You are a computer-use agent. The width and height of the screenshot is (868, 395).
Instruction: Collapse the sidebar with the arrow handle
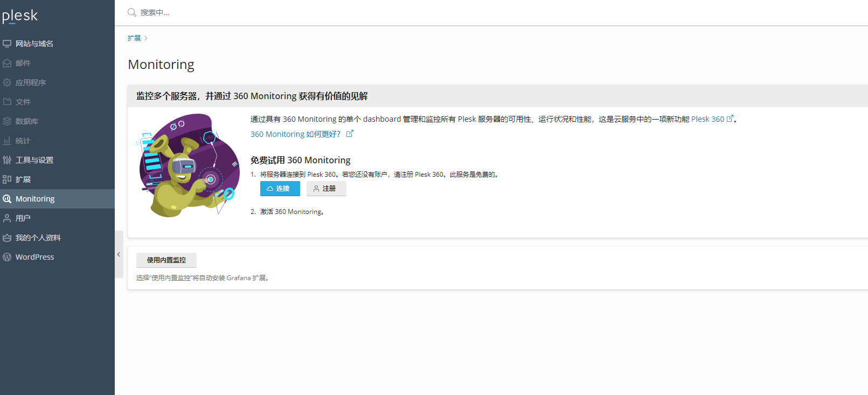119,254
